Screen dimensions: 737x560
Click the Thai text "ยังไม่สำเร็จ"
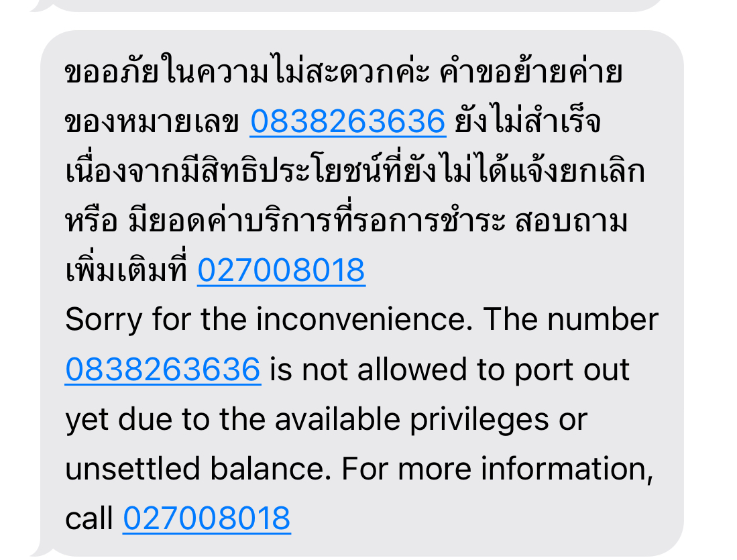click(528, 122)
